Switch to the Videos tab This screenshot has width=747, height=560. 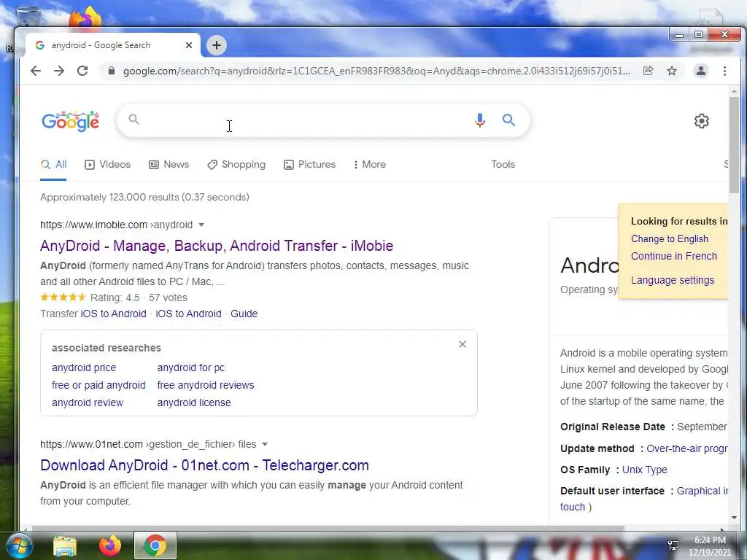tap(108, 164)
